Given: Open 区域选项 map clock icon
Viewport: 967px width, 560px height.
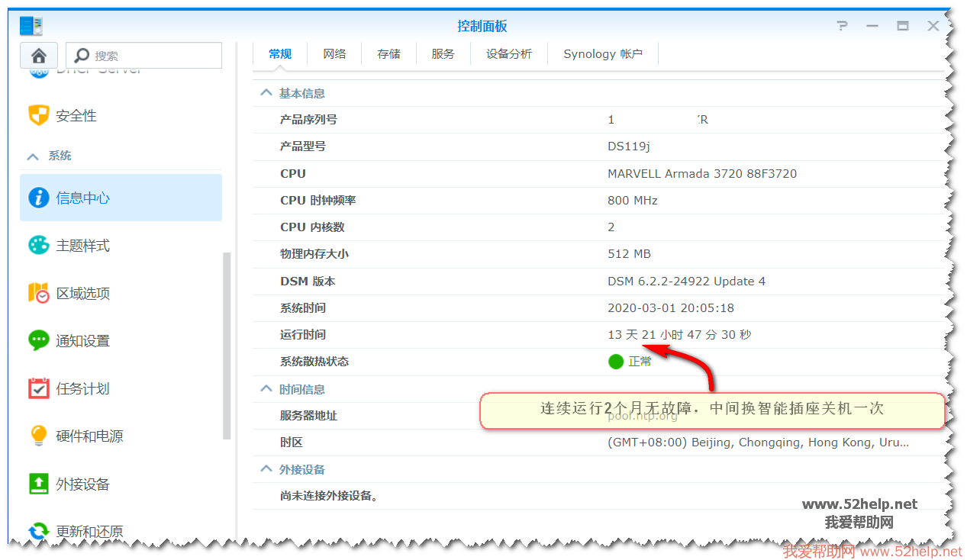Looking at the screenshot, I should (x=38, y=293).
